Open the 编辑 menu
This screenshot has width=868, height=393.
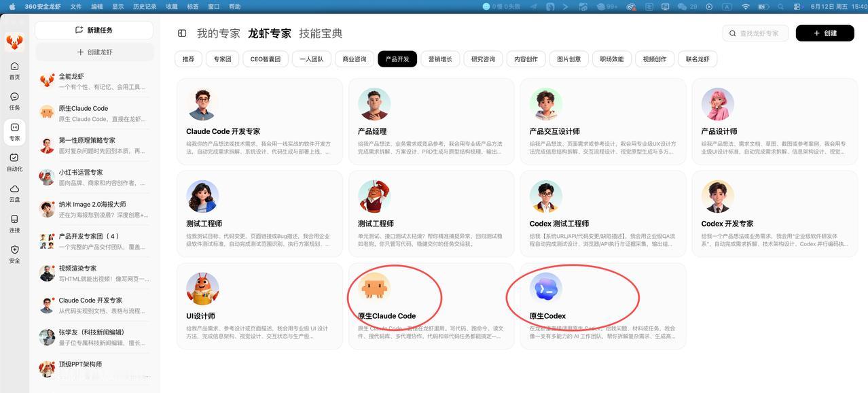[x=97, y=6]
